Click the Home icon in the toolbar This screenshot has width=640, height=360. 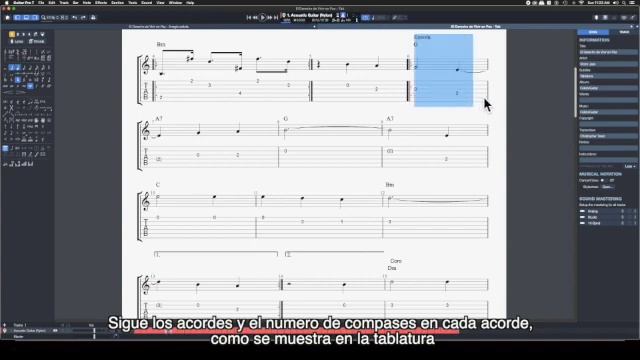point(7,18)
